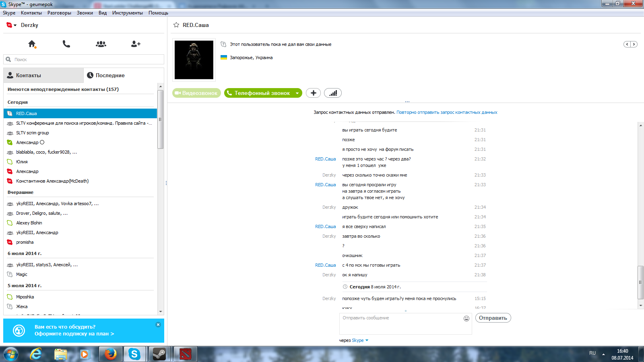Screen dimensions: 644x362
Task: Click the add contact icon
Action: pyautogui.click(x=136, y=44)
